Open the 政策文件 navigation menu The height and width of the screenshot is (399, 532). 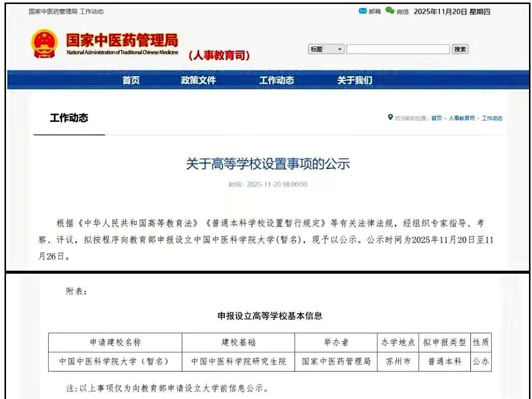[200, 80]
